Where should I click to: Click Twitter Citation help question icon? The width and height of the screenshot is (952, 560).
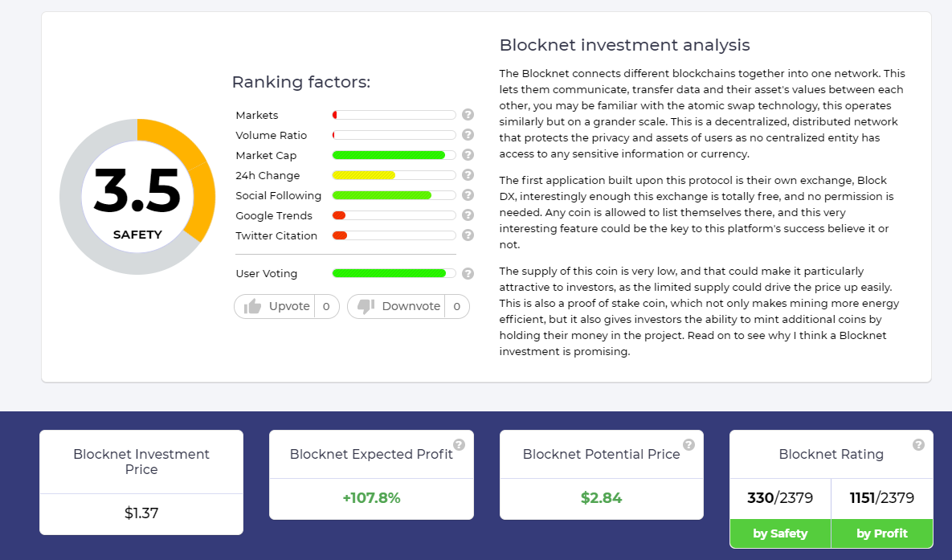468,235
